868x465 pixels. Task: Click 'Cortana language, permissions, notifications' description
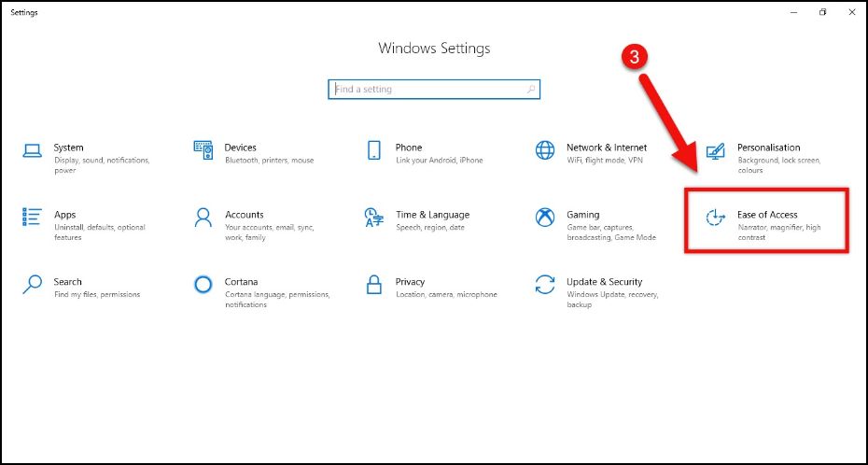click(x=277, y=300)
